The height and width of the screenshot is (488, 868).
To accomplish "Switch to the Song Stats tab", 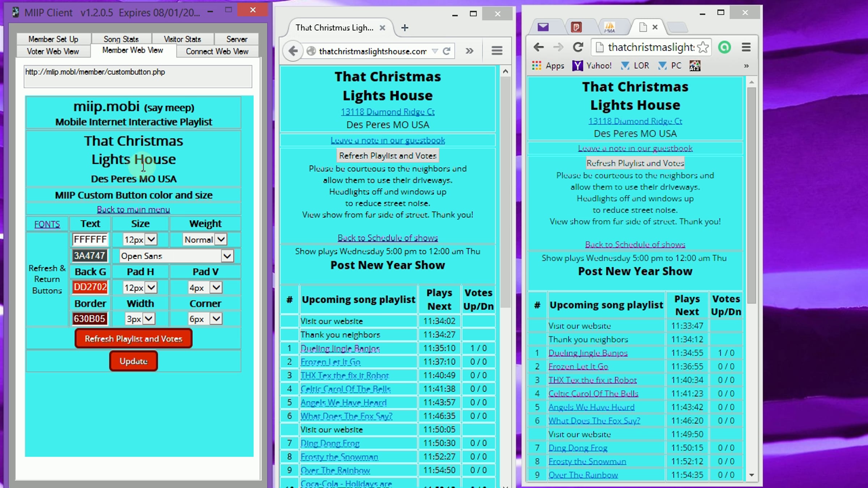I will tap(121, 39).
